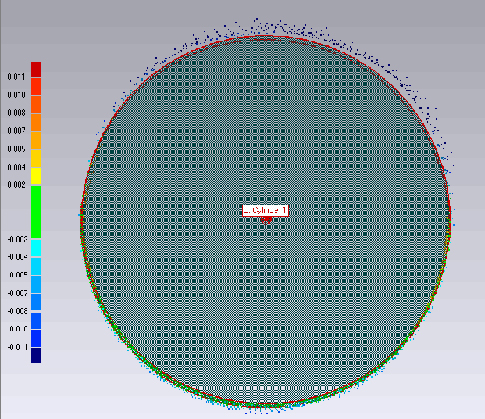Screen dimensions: 485x419
Task: Click the navy blue bottom swatch of legend
Action: pos(36,355)
